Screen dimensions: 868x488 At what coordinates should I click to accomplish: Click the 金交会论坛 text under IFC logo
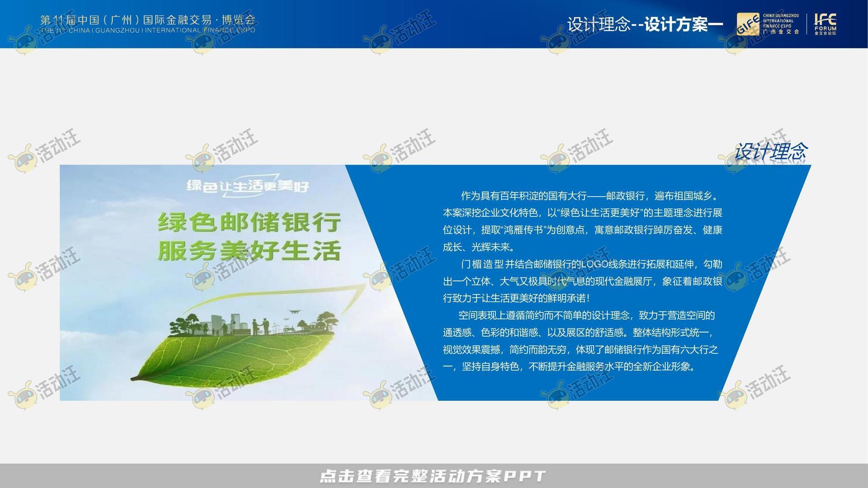[826, 33]
